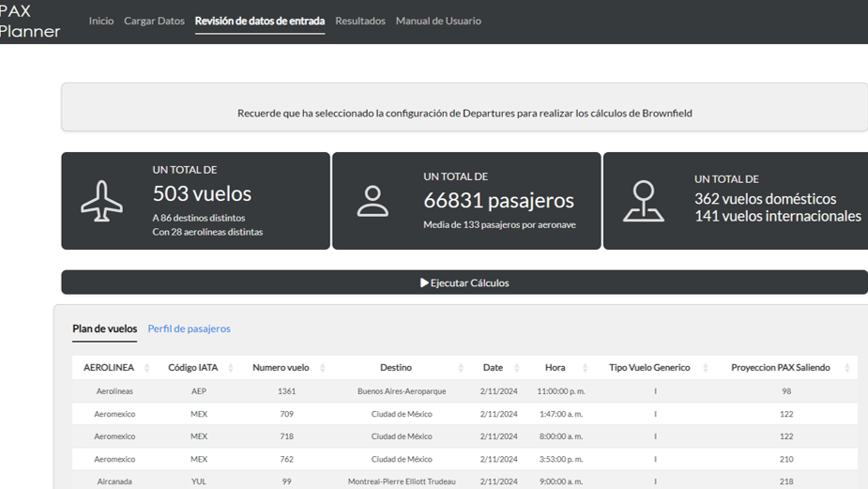Sort by Hora column arrows
The image size is (868, 489).
pyautogui.click(x=585, y=368)
